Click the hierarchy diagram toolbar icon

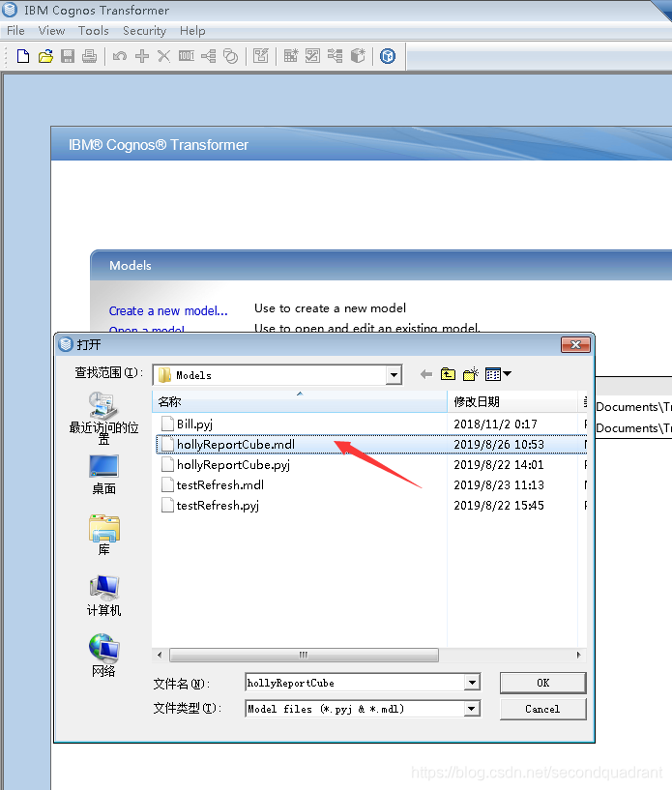[209, 56]
